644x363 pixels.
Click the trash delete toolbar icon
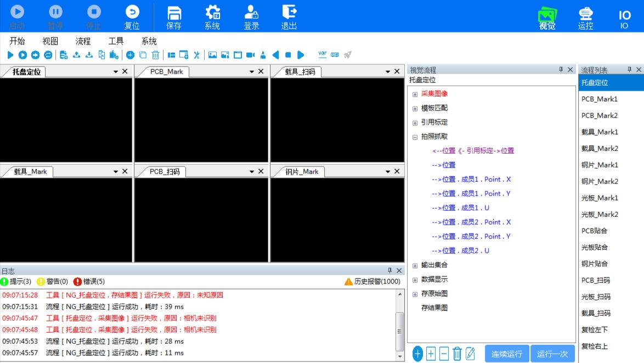[155, 55]
